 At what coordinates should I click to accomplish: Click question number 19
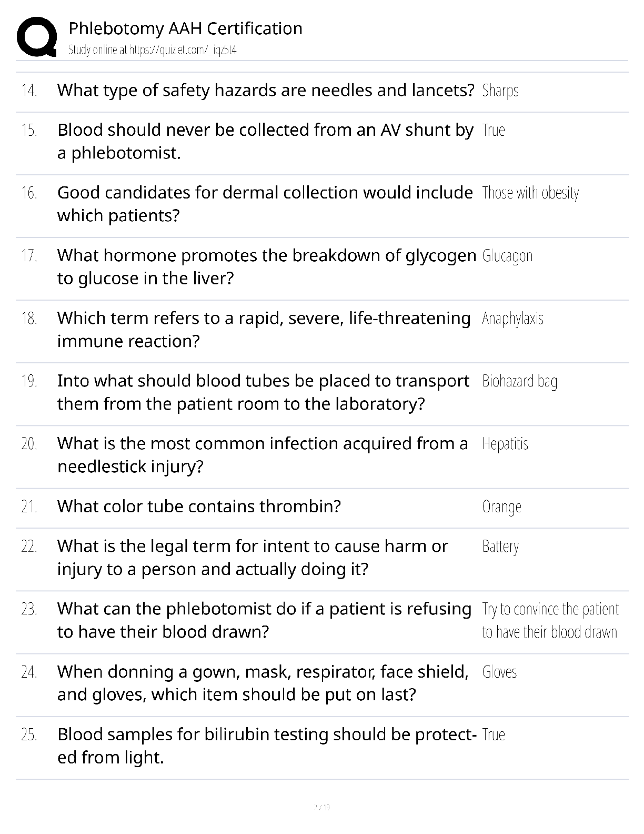(x=29, y=381)
